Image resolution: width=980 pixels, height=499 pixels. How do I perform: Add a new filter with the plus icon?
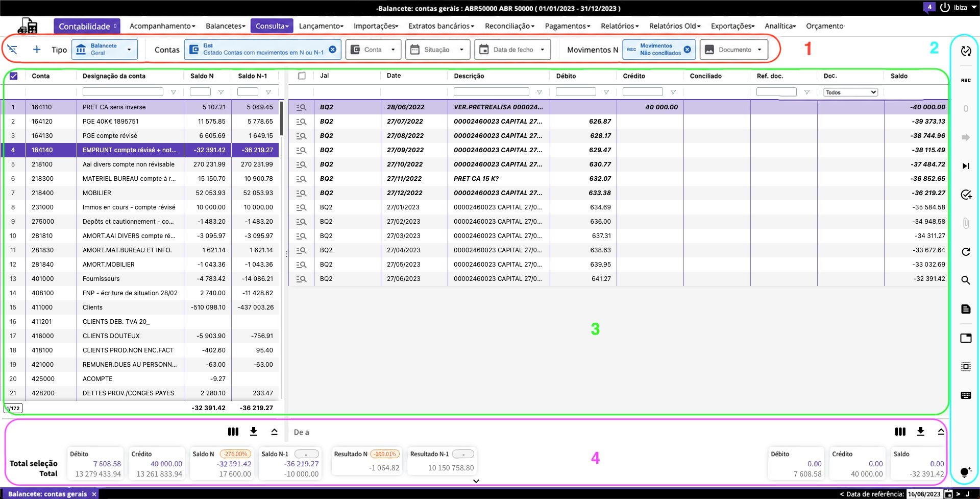pos(37,50)
